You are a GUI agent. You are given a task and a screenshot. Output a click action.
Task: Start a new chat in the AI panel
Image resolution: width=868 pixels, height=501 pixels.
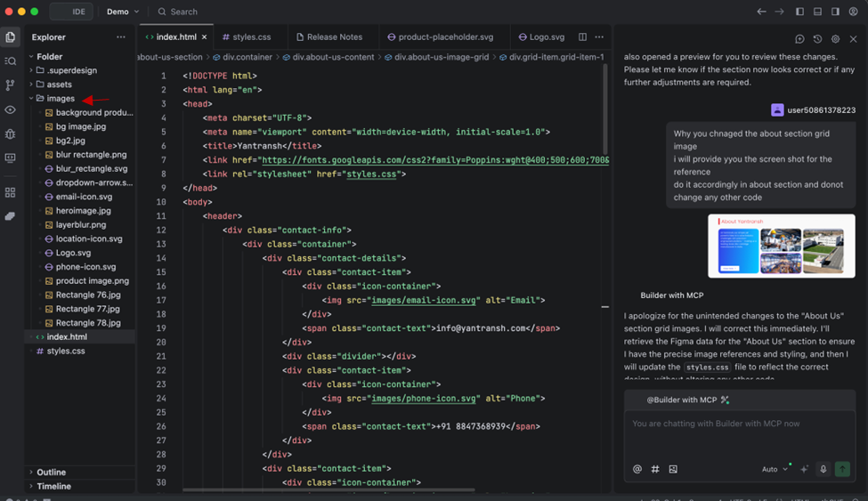point(799,39)
